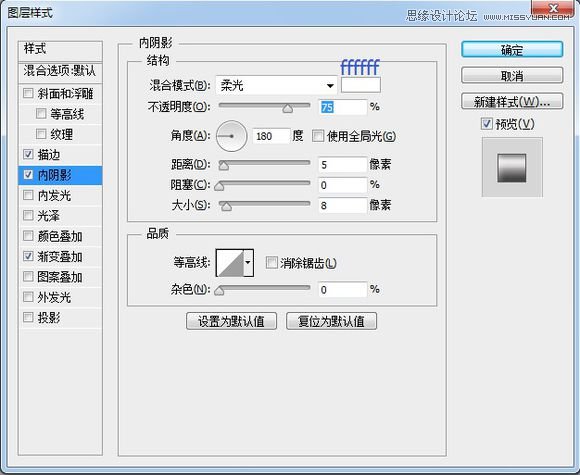Click the 杂色 field showing 0

[x=343, y=290]
